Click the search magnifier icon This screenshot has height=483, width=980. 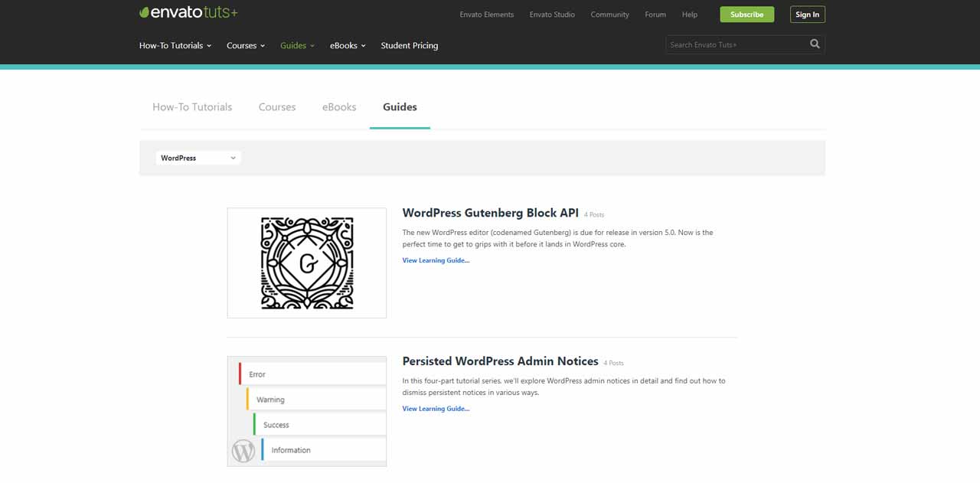[815, 44]
